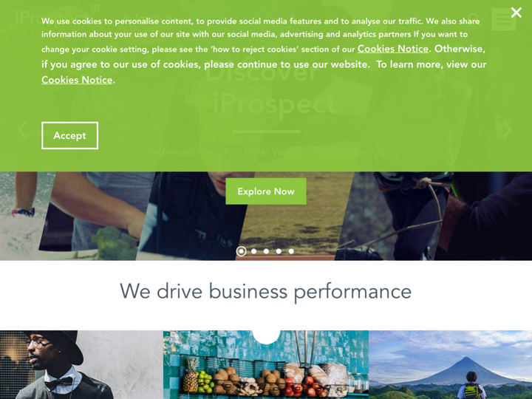Open the Cookies Notice link ending the banner text
The image size is (532, 399).
point(77,80)
